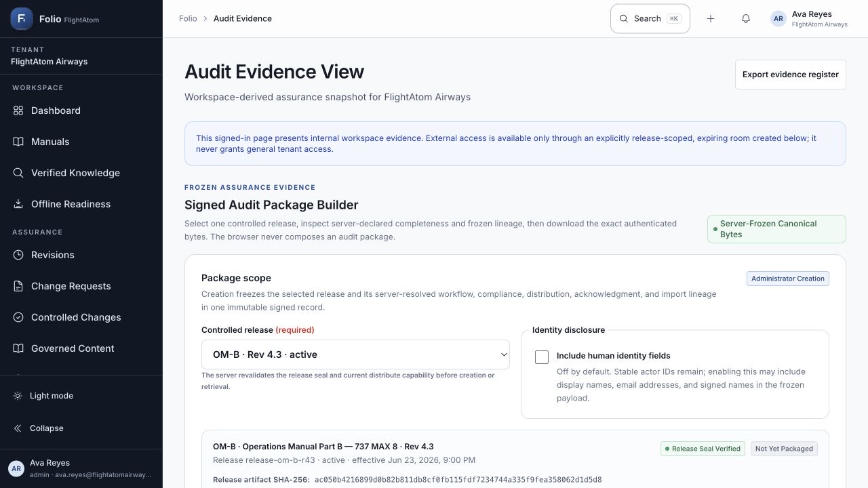This screenshot has width=868, height=488.
Task: Open Offline Readiness
Action: click(x=81, y=204)
